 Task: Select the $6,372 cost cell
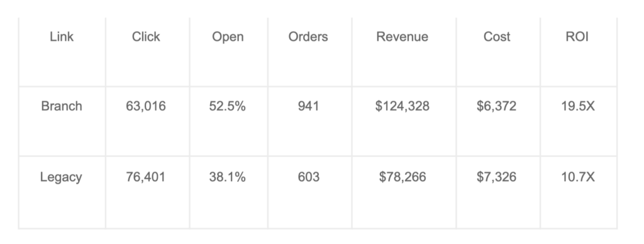click(496, 106)
